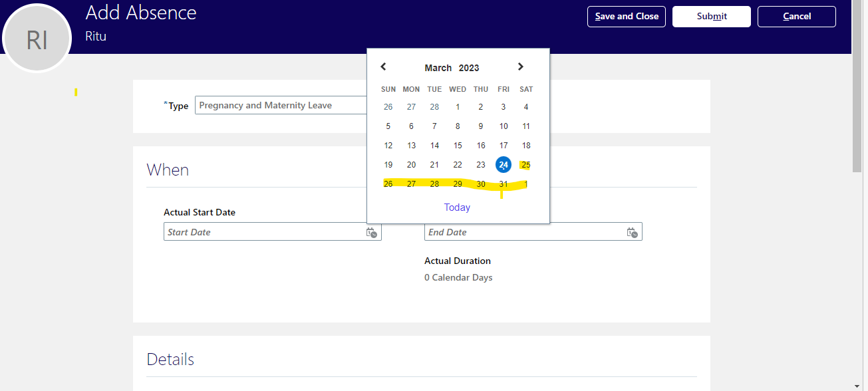868x391 pixels.
Task: Click the March 2023 month header
Action: click(452, 67)
